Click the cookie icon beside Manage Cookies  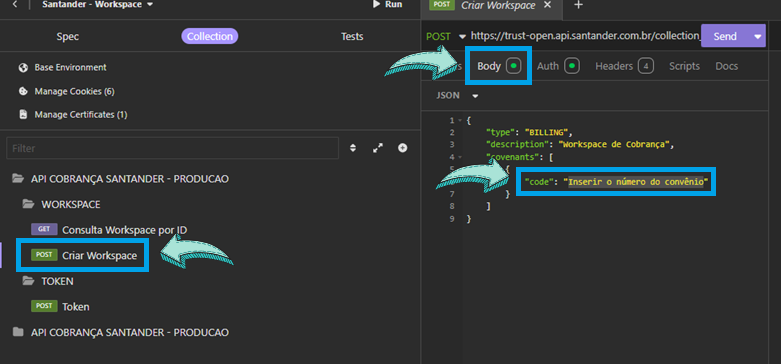(22, 92)
